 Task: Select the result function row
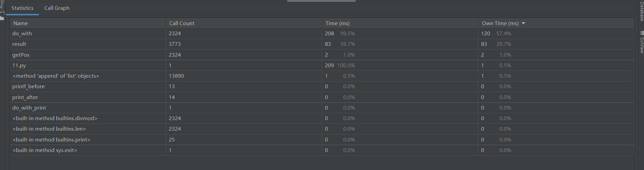pyautogui.click(x=19, y=44)
